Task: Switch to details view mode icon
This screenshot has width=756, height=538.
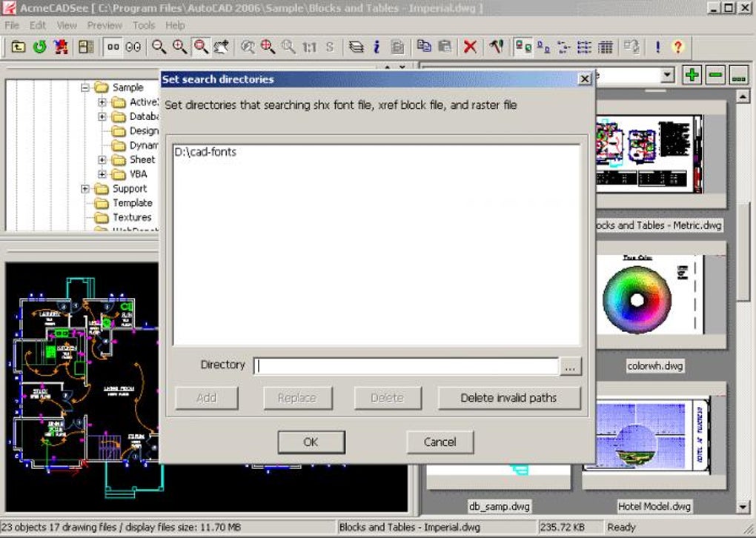Action: pos(584,47)
